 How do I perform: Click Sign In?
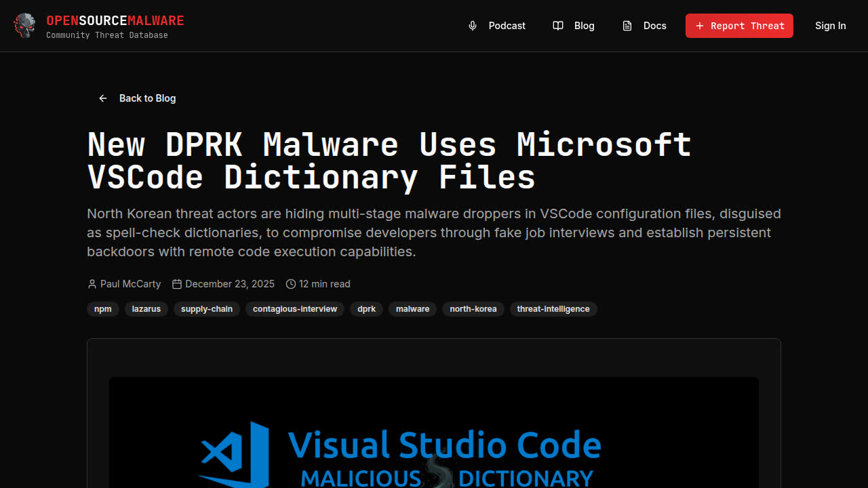click(x=831, y=26)
